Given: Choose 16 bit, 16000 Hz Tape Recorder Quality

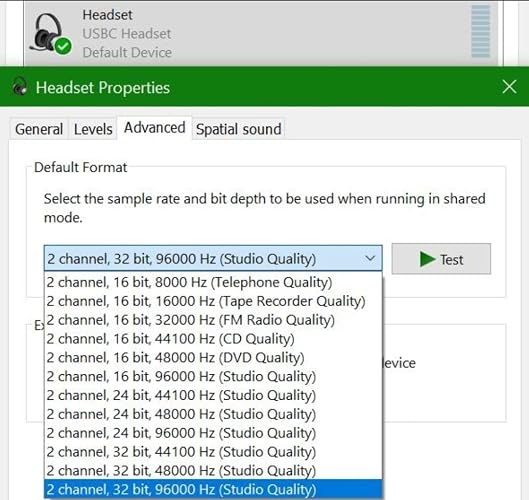Looking at the screenshot, I should click(213, 301).
